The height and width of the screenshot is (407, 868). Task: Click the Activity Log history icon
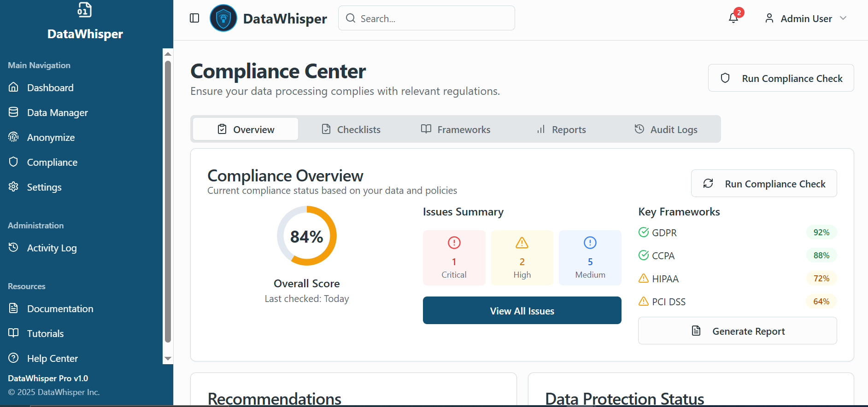pos(14,248)
